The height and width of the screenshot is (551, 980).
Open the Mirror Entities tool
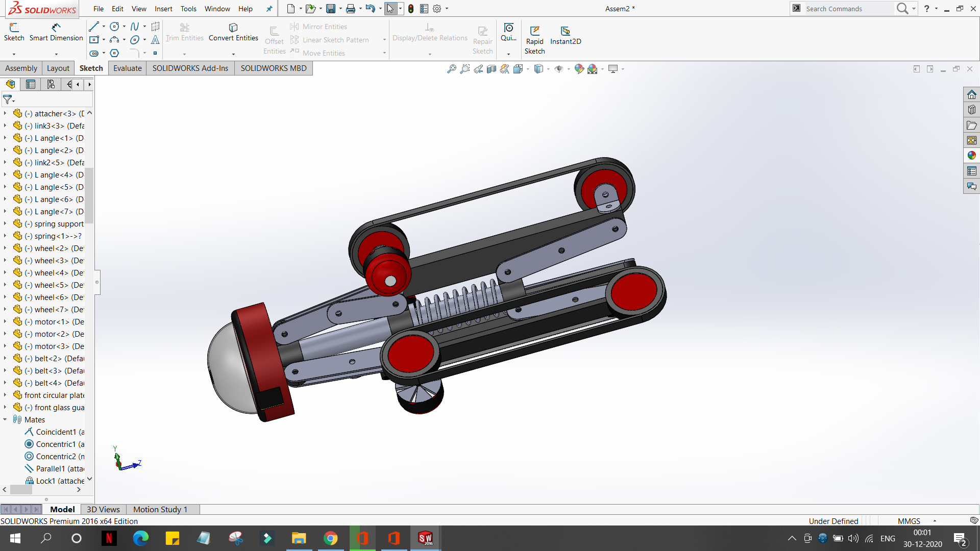click(325, 26)
